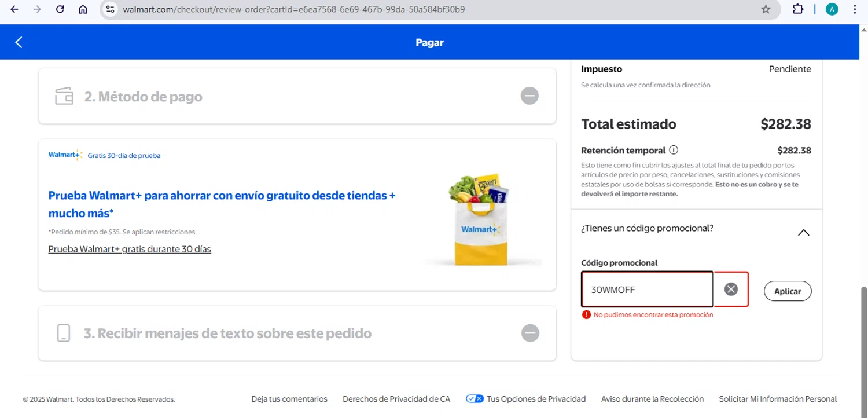The width and height of the screenshot is (868, 418).
Task: Click the Walmart+ savings headline text
Action: pos(222,204)
